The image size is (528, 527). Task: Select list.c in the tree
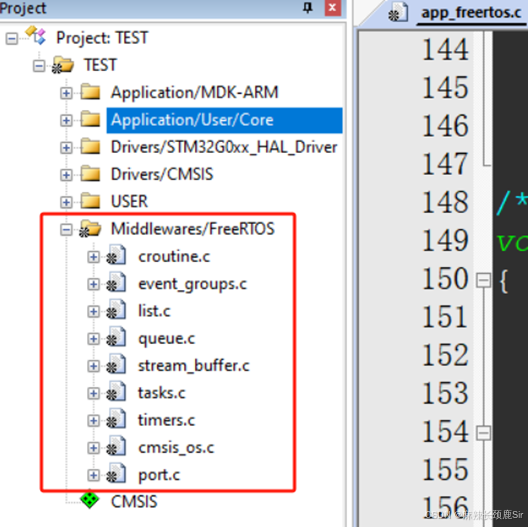click(154, 311)
